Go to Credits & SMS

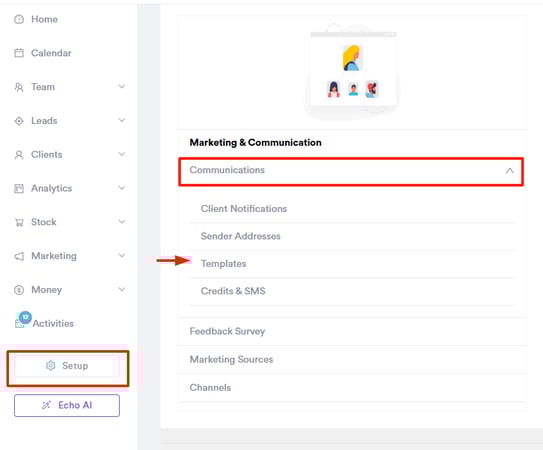pyautogui.click(x=233, y=291)
